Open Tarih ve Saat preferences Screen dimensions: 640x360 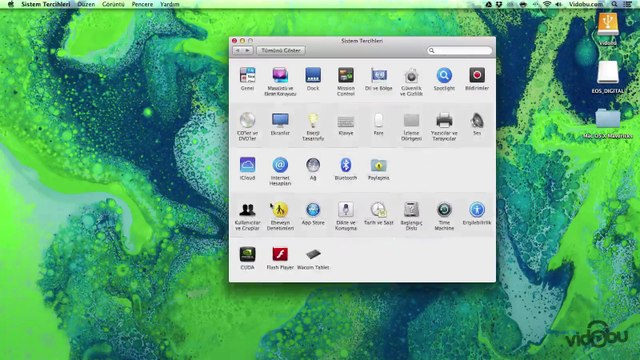pyautogui.click(x=378, y=210)
